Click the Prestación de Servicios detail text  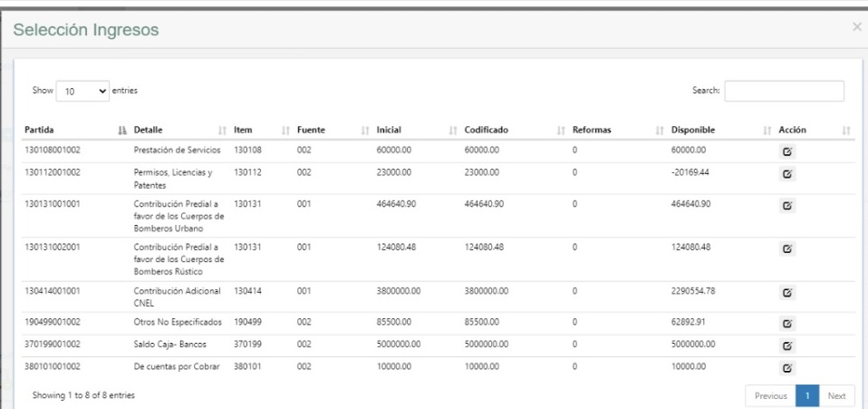[x=178, y=151]
